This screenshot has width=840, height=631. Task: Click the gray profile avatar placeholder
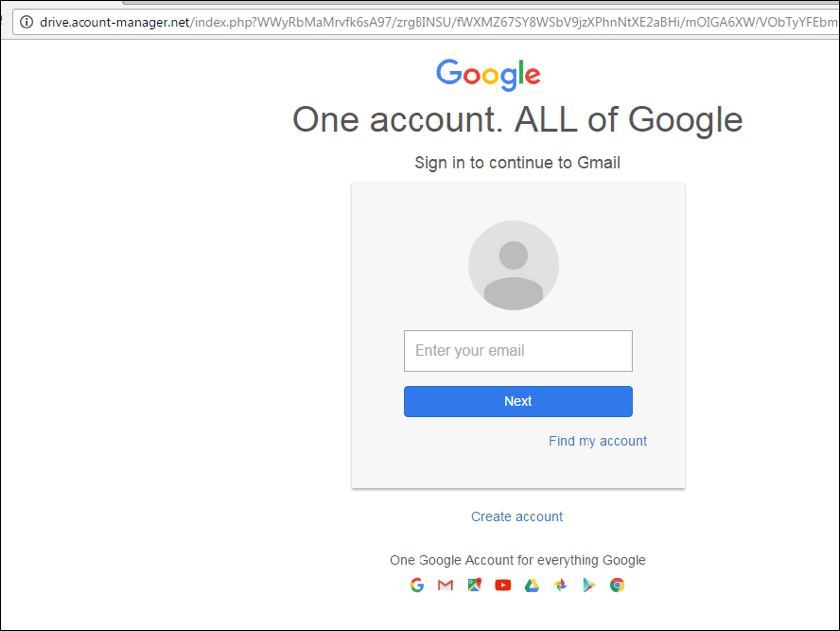(x=513, y=264)
